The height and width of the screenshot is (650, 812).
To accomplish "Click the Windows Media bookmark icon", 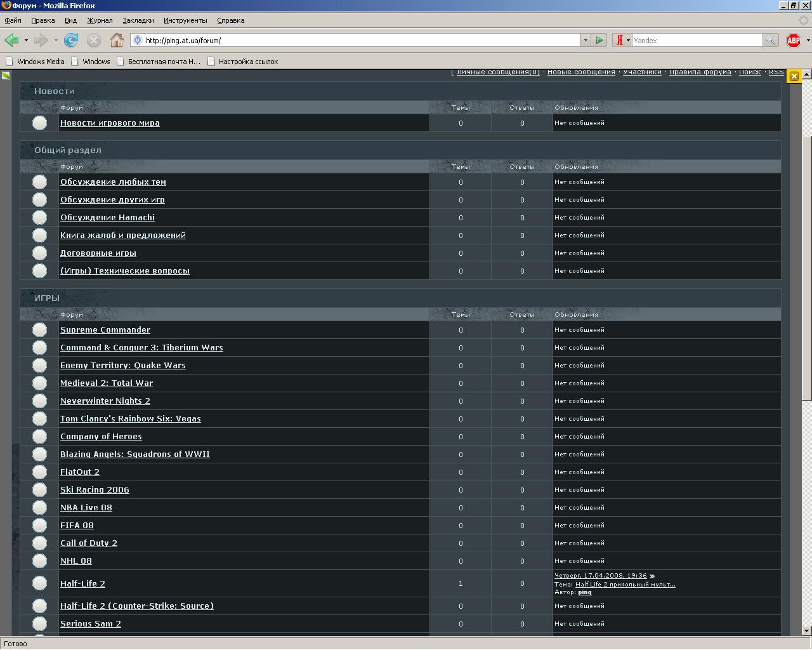I will point(10,62).
